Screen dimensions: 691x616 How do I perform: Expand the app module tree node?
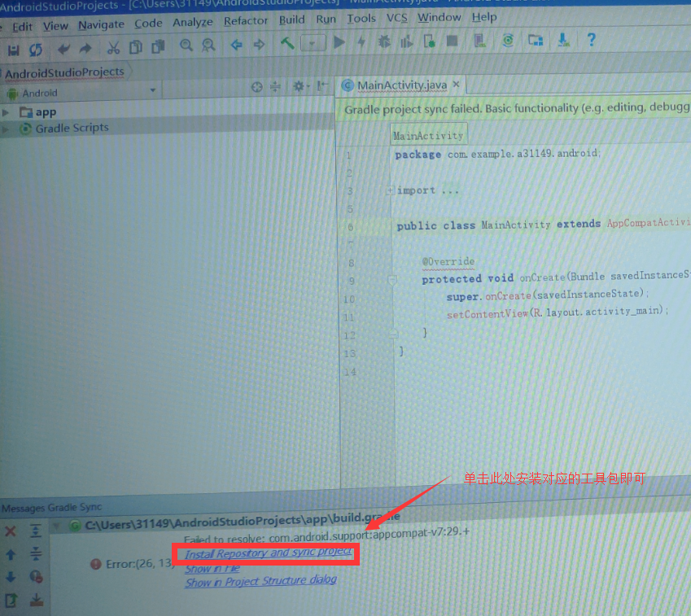5,113
